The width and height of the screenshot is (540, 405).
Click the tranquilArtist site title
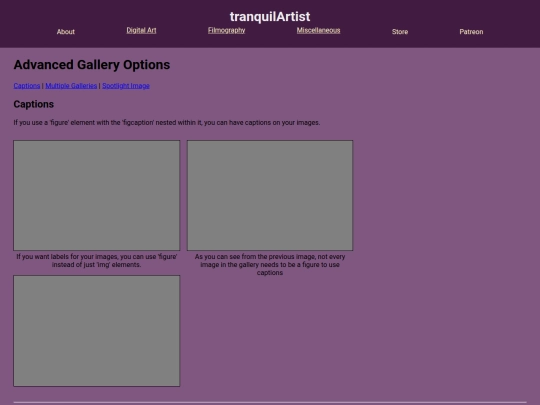tap(270, 17)
